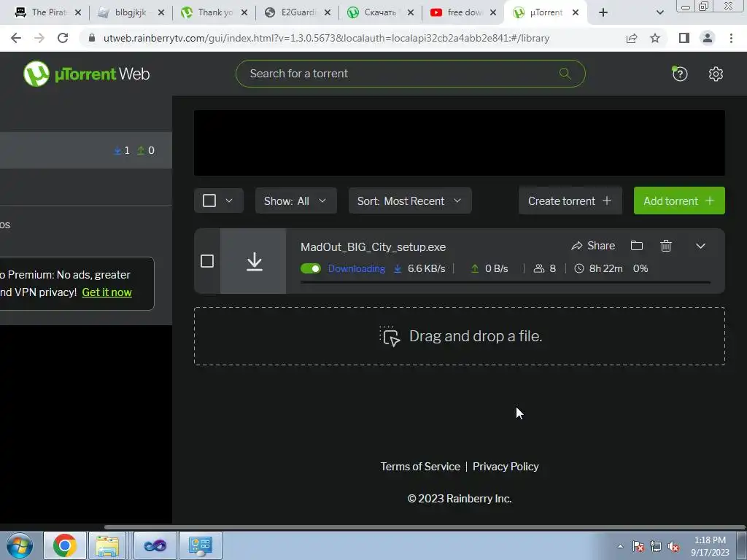Switch to the free download YouTube tab

tap(462, 12)
